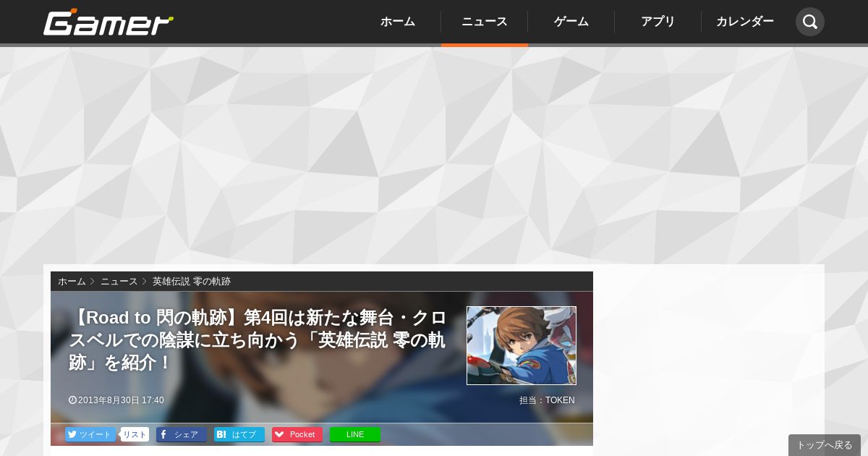Image resolution: width=868 pixels, height=456 pixels.
Task: Open the カレンダー navigation item
Action: pyautogui.click(x=745, y=22)
